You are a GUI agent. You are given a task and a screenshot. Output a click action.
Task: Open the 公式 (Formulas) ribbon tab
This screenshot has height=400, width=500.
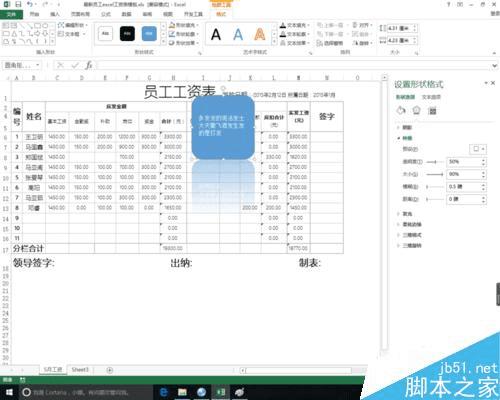pos(106,14)
